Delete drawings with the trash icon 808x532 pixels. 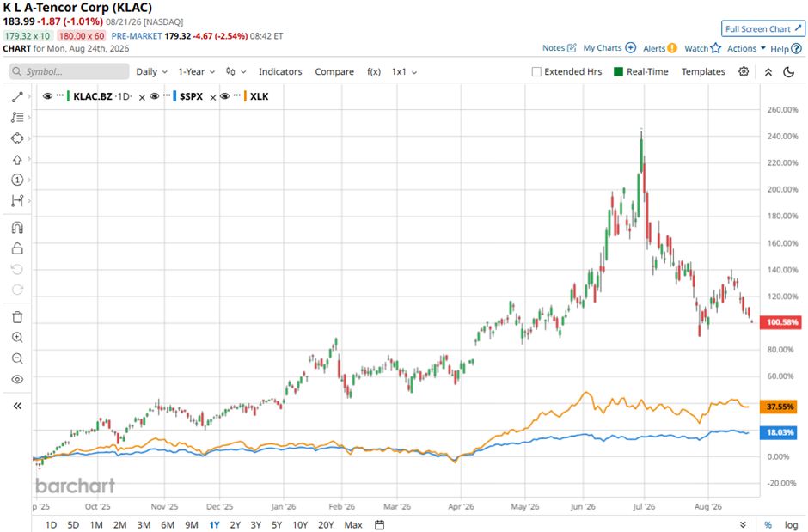(x=17, y=317)
